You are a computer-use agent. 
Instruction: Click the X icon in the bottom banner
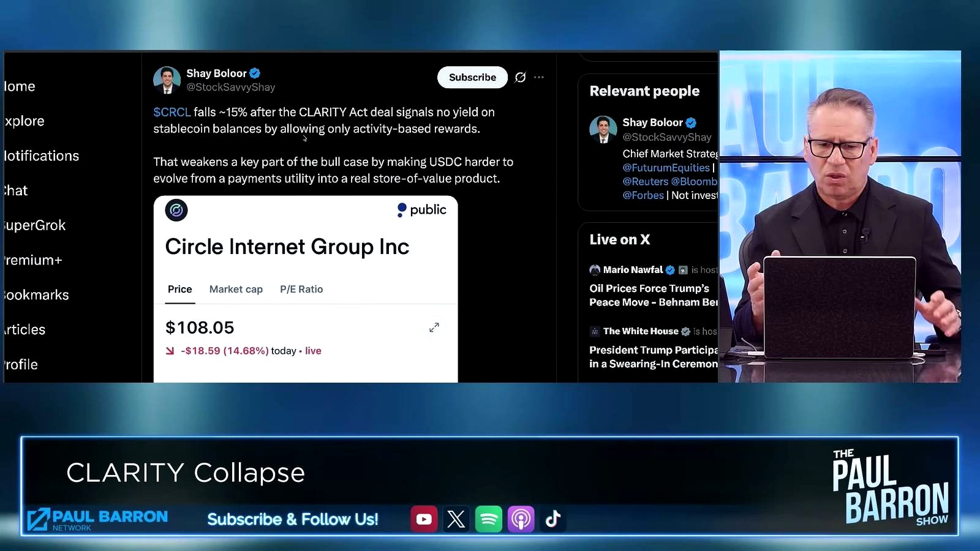pos(456,519)
